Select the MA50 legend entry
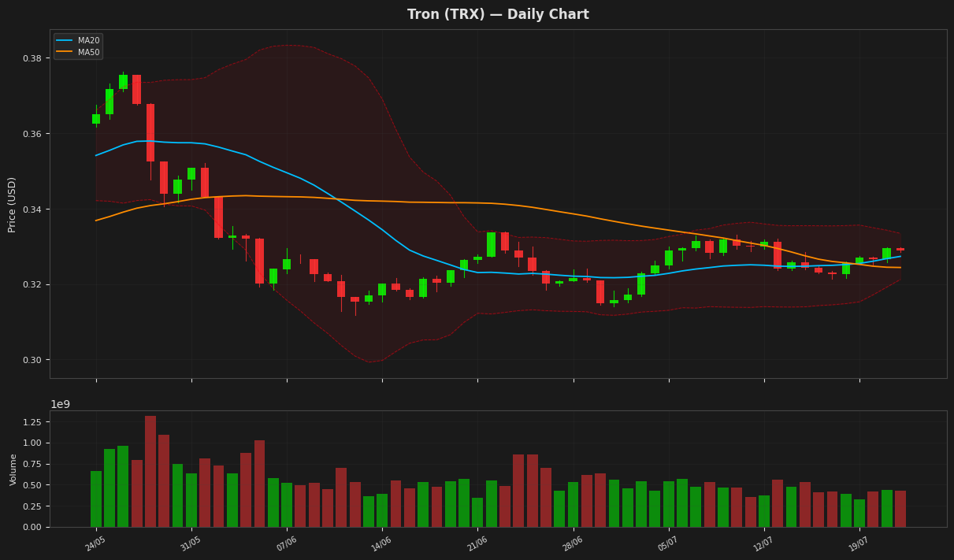 (77, 52)
